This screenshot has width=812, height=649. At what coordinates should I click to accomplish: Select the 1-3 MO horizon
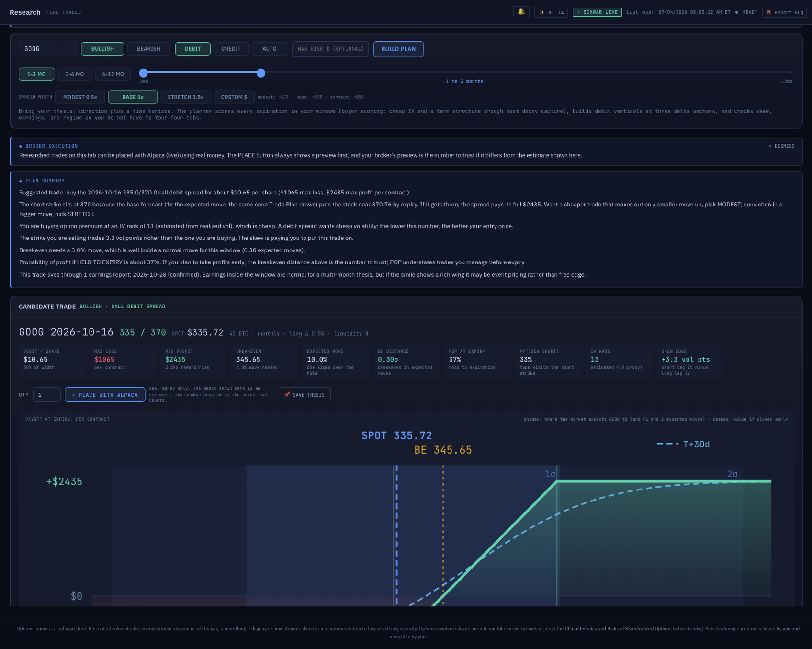[36, 74]
